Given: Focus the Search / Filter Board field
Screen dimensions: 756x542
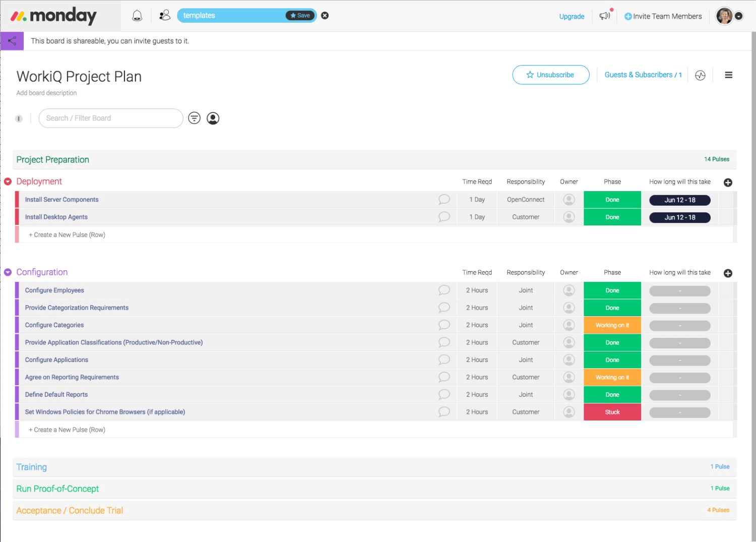Looking at the screenshot, I should [111, 118].
